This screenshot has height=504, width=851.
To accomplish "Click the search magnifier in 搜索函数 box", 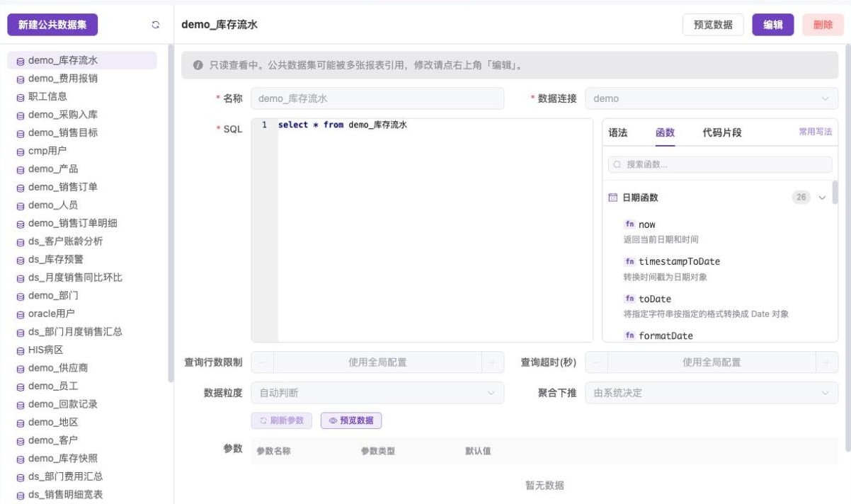I will coord(617,164).
